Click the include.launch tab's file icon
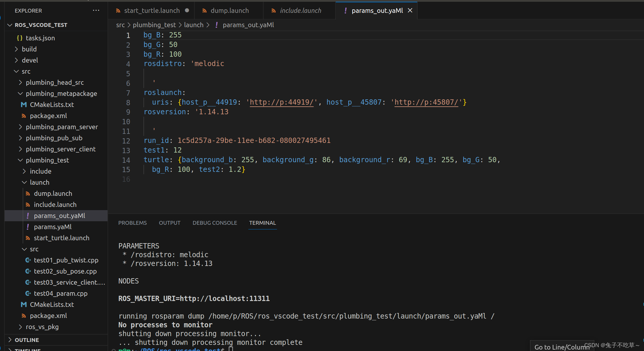Screen dimensions: 644x351 [273, 11]
